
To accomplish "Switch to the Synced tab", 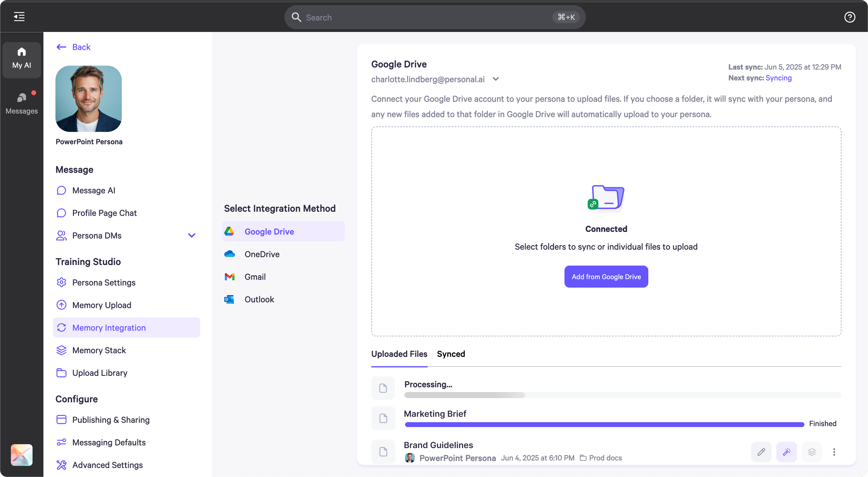I will [x=451, y=354].
